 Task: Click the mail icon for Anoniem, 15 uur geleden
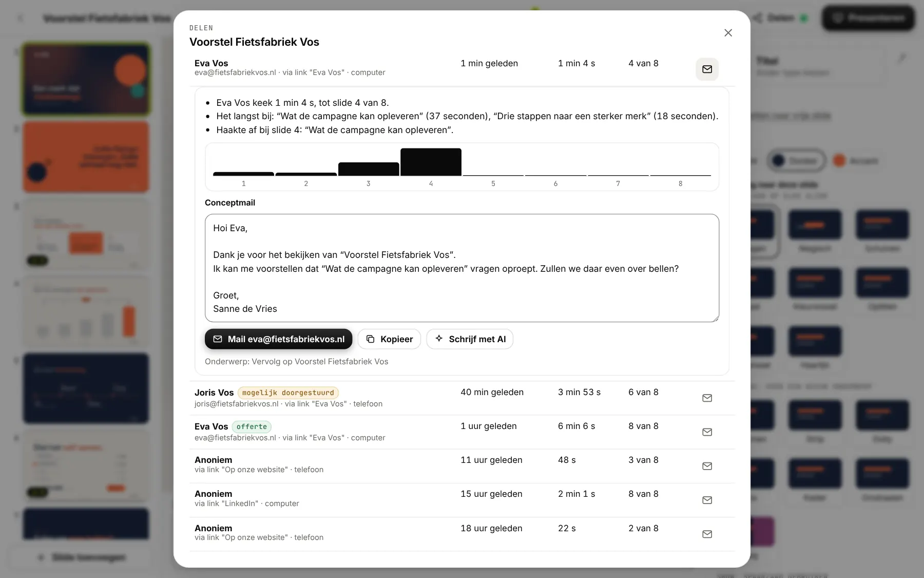coord(707,500)
